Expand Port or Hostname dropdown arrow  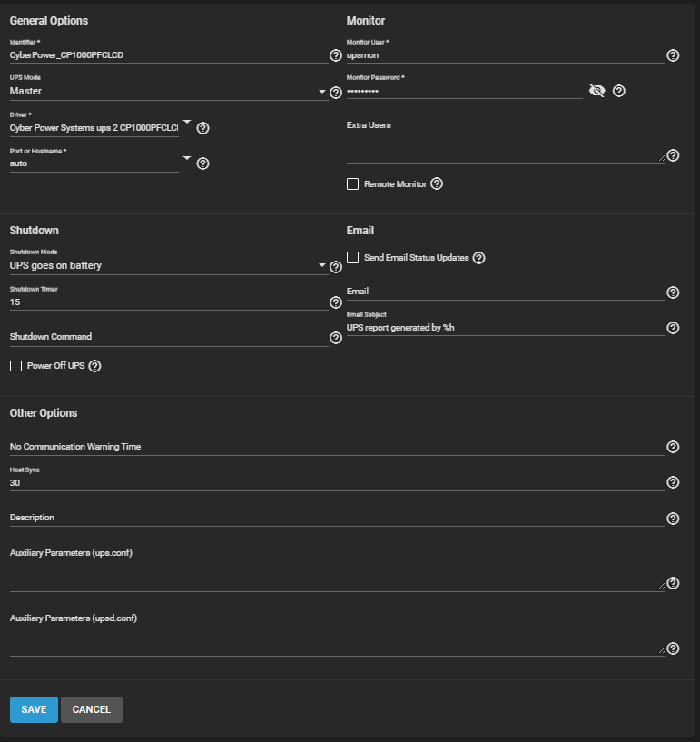(187, 158)
